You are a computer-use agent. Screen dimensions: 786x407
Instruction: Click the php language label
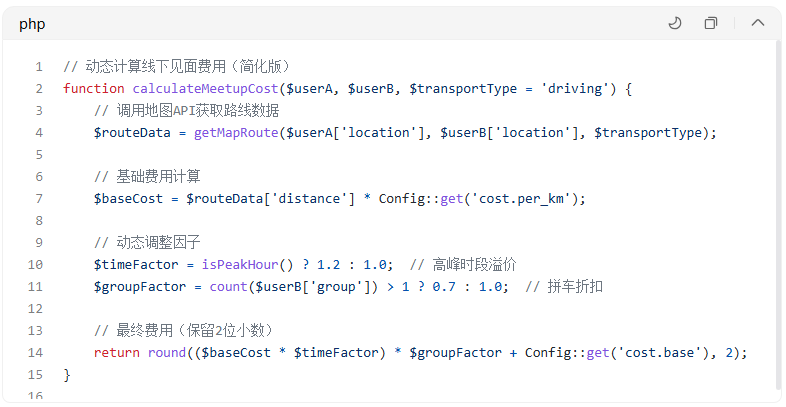pos(32,24)
